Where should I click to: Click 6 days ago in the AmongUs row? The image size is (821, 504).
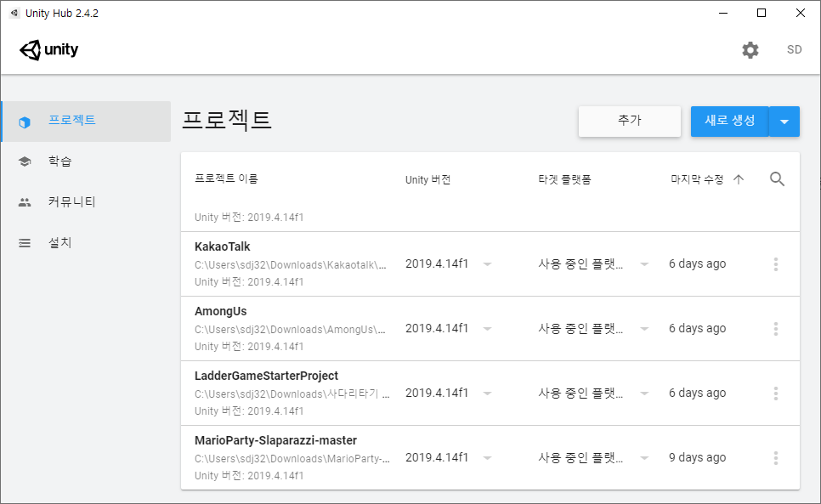point(698,328)
